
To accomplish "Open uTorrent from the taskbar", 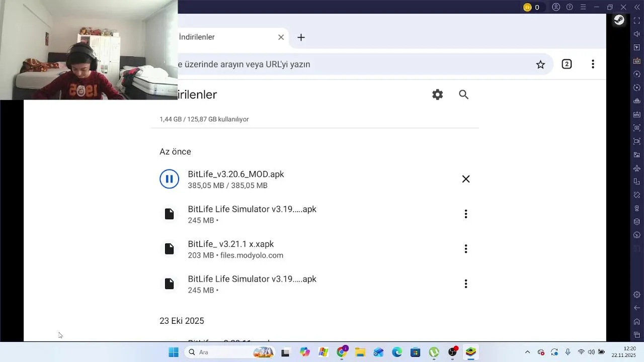I will [434, 352].
